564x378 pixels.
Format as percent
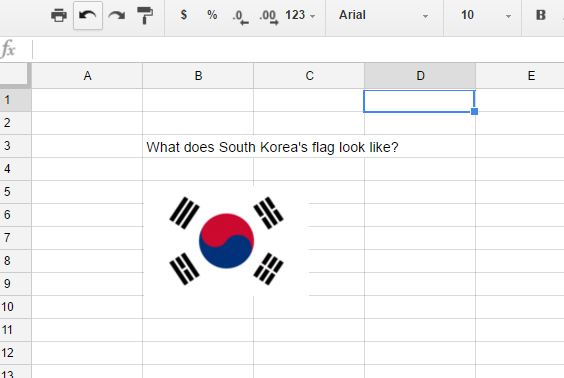(x=212, y=15)
